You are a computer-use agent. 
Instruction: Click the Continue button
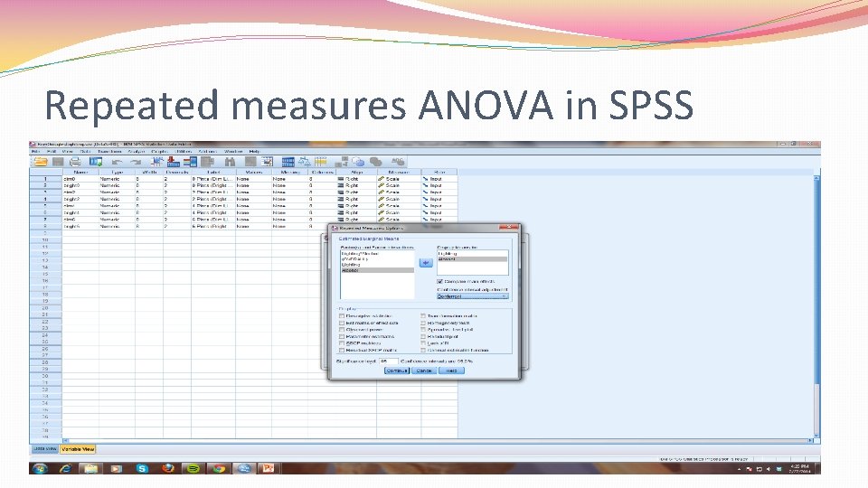397,371
